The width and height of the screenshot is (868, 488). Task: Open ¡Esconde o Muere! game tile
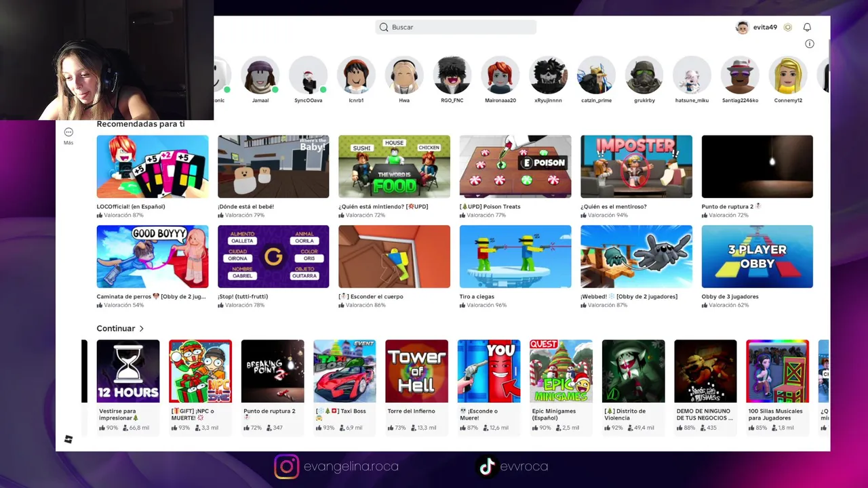coord(489,371)
